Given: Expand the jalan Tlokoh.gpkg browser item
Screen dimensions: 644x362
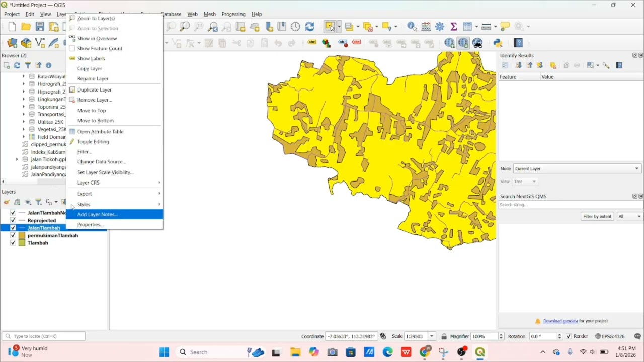Looking at the screenshot, I should (x=17, y=159).
